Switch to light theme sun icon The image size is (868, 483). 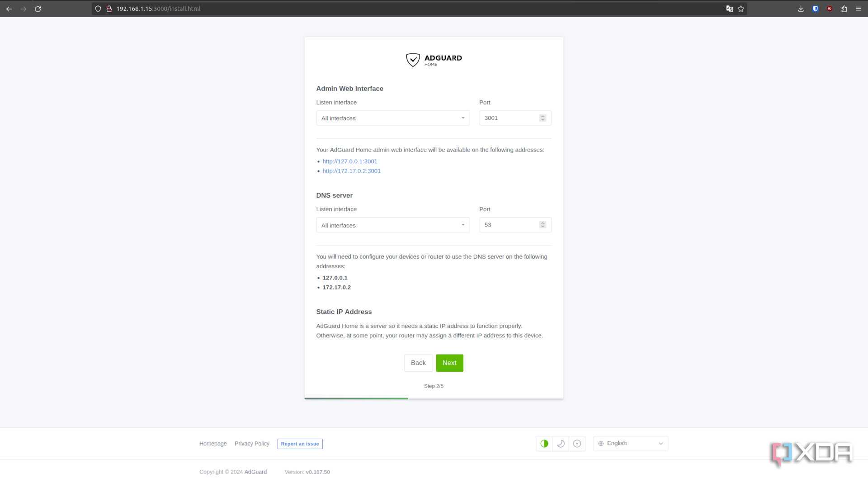(x=577, y=444)
